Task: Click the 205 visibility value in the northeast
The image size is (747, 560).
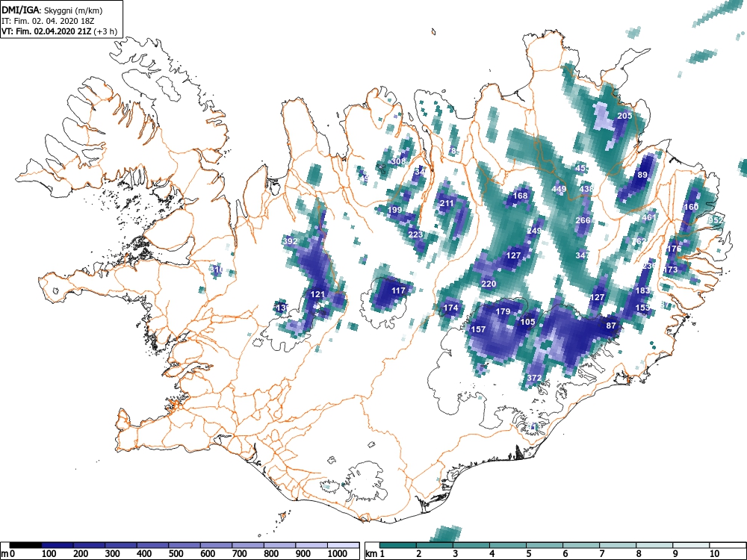Action: (624, 116)
